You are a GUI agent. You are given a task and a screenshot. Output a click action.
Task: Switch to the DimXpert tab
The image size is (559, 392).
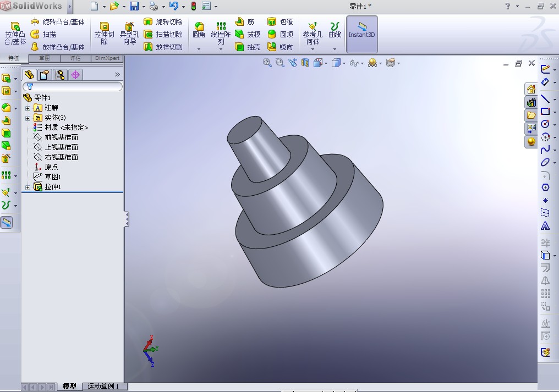[x=107, y=58]
